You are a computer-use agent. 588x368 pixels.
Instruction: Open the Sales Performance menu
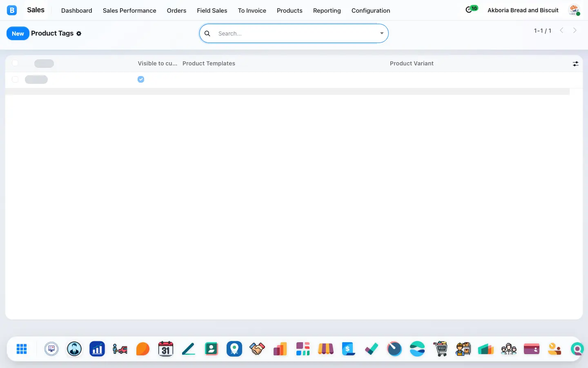[129, 11]
